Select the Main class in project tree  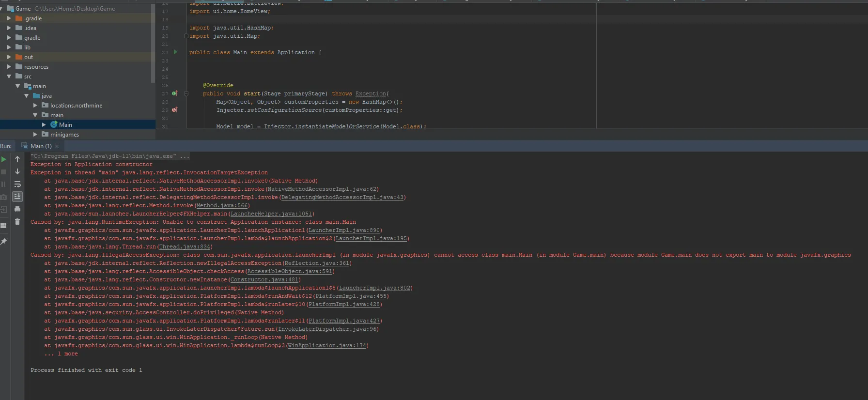(x=65, y=124)
